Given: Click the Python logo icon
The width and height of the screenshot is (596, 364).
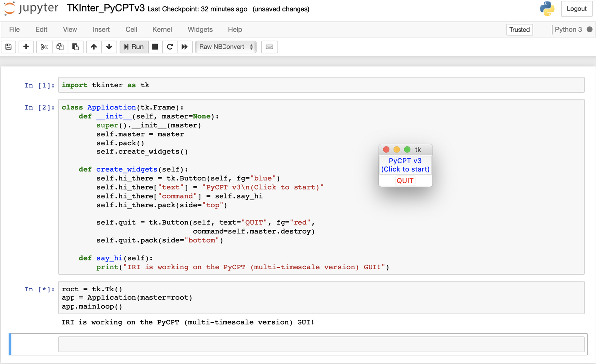Looking at the screenshot, I should 547,9.
